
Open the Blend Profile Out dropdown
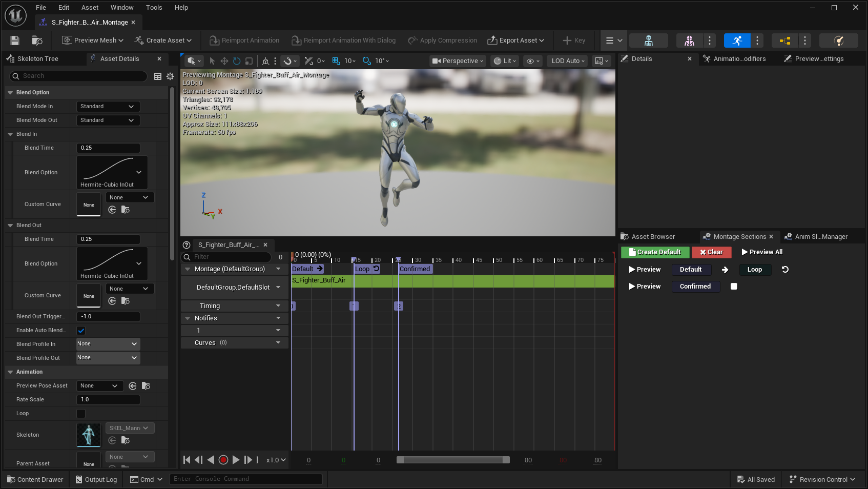[x=108, y=358]
